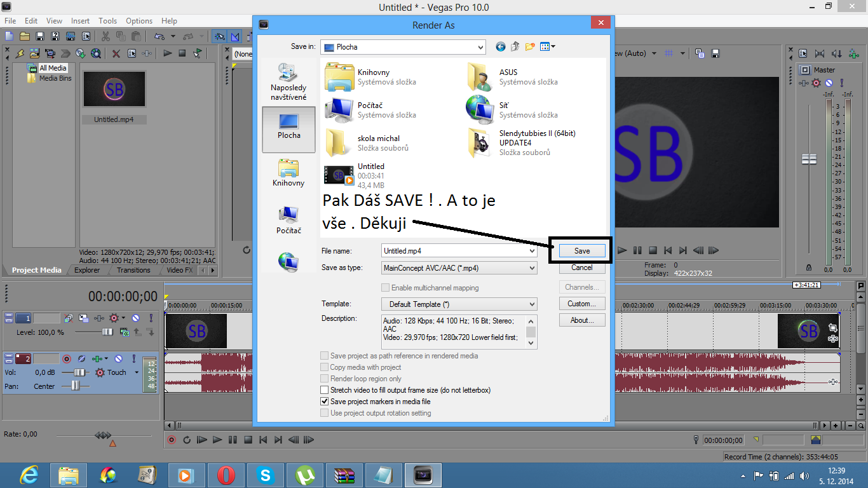This screenshot has height=488, width=868.
Task: Select the Počítač icon in places sidebar
Action: pyautogui.click(x=288, y=220)
